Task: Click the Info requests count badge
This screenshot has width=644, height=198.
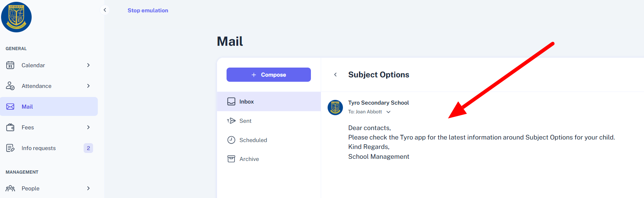Action: click(x=88, y=148)
